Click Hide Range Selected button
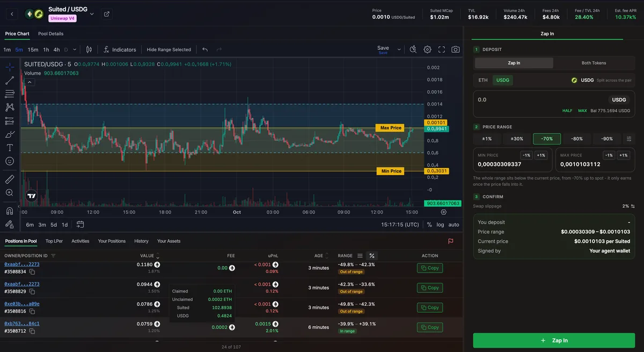Screen dimensions: 644x352 coord(169,49)
